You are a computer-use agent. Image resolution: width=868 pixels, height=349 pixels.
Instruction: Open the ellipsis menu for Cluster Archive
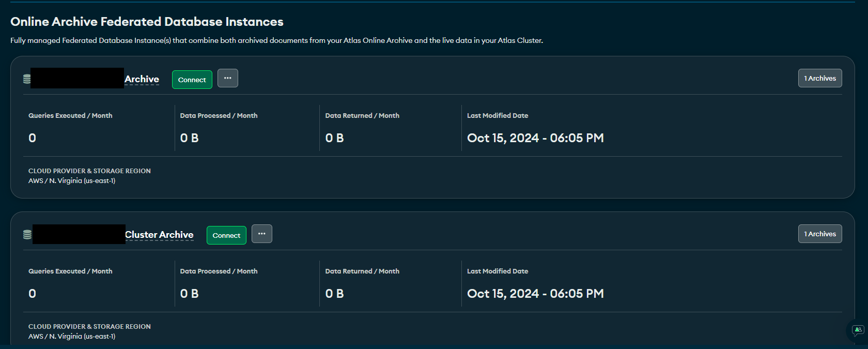(x=262, y=234)
